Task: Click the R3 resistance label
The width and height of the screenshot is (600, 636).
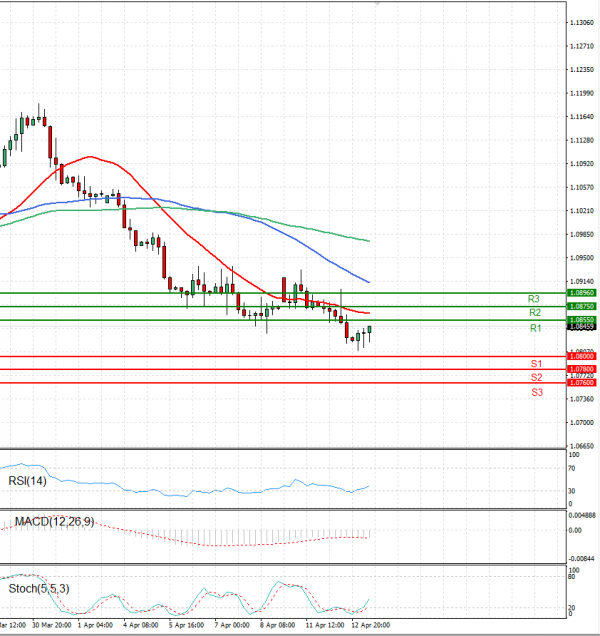Action: tap(533, 299)
